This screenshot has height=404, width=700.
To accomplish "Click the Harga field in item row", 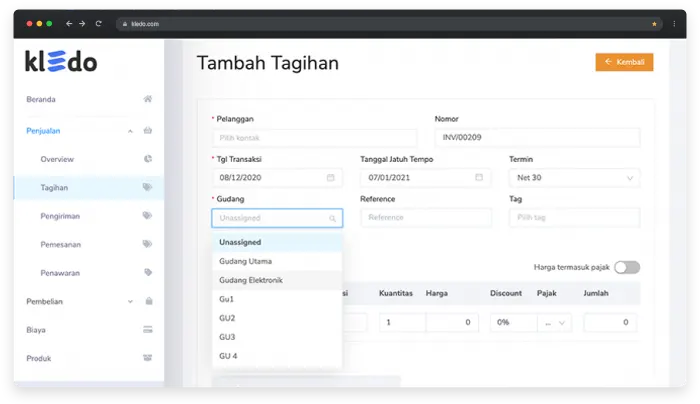I will pos(452,323).
